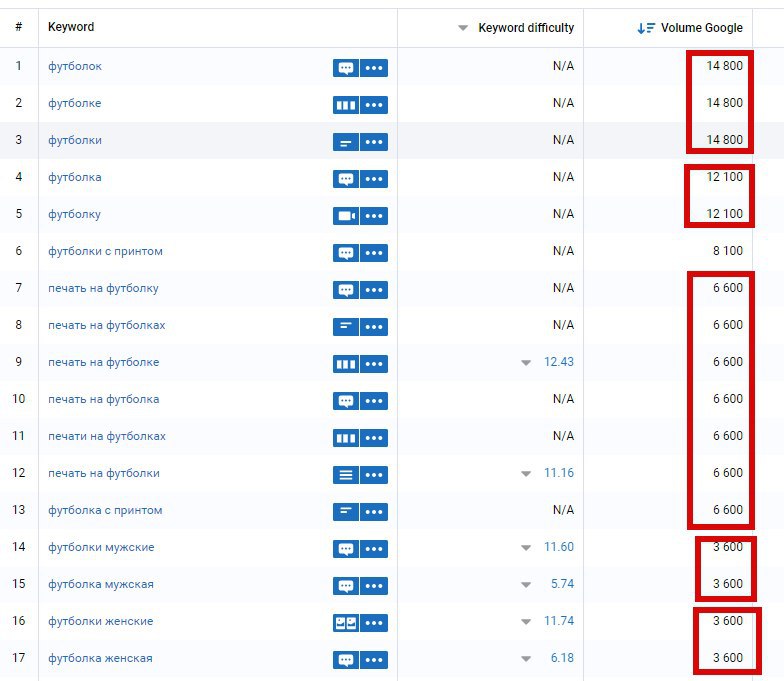
Task: Click difficulty value 11.16
Action: click(x=559, y=473)
